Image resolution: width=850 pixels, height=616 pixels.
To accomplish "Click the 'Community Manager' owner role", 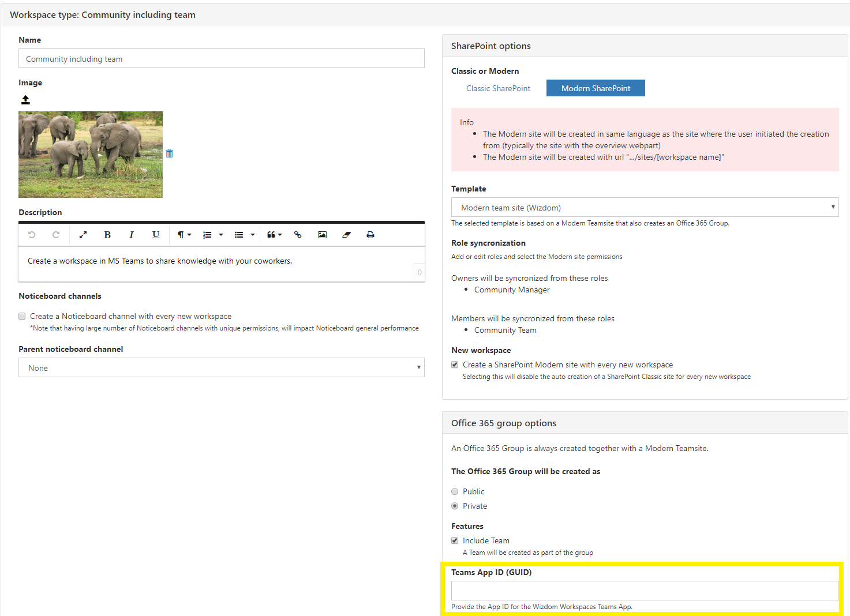I will pos(512,290).
